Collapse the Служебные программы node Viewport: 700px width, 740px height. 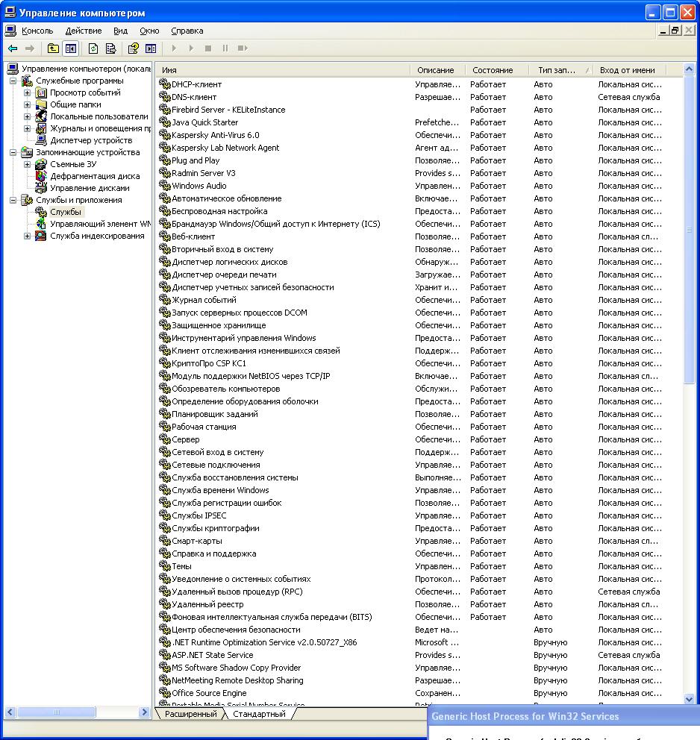point(13,81)
